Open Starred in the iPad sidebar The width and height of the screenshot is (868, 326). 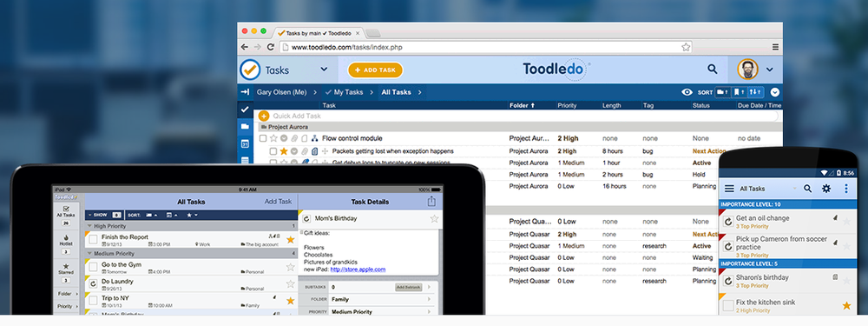[66, 272]
